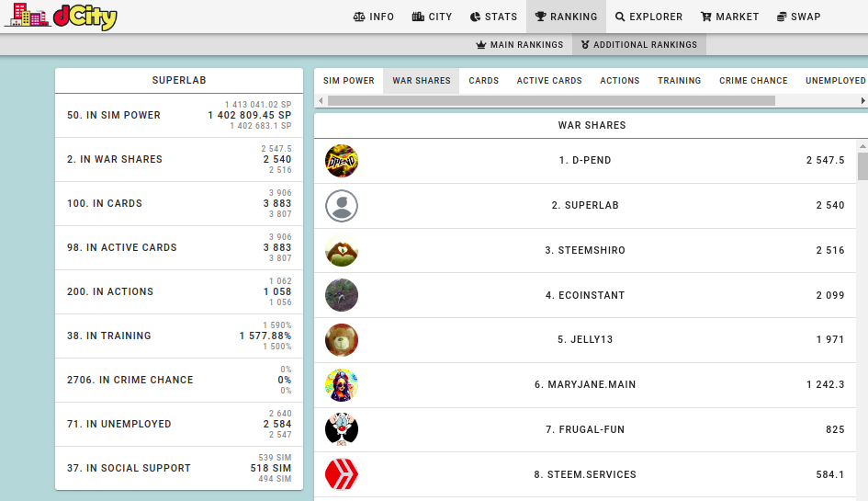Open the INFO menu
The height and width of the screenshot is (501, 868).
[x=374, y=17]
